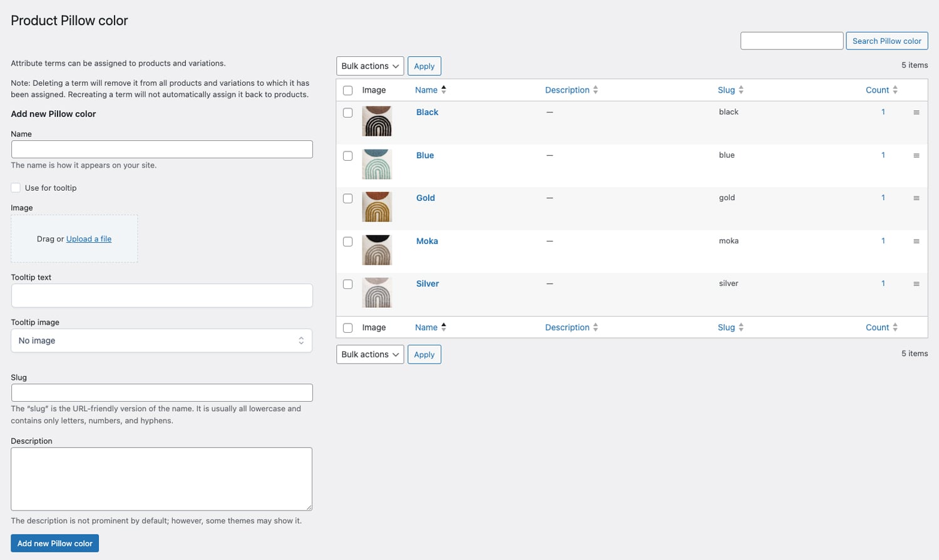Image resolution: width=939 pixels, height=560 pixels.
Task: Enable the Use for tooltip checkbox
Action: [x=16, y=188]
